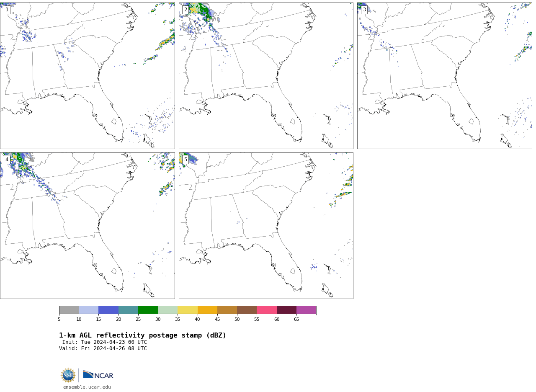536x392 pixels.
Task: Click the brown 50-55 dBZ swatch
Action: point(247,310)
